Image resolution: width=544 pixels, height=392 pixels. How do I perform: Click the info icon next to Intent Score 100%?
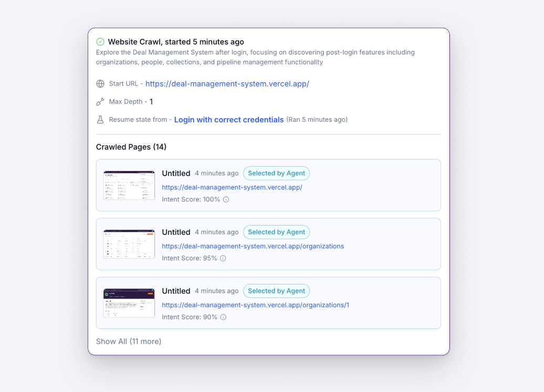click(x=226, y=199)
